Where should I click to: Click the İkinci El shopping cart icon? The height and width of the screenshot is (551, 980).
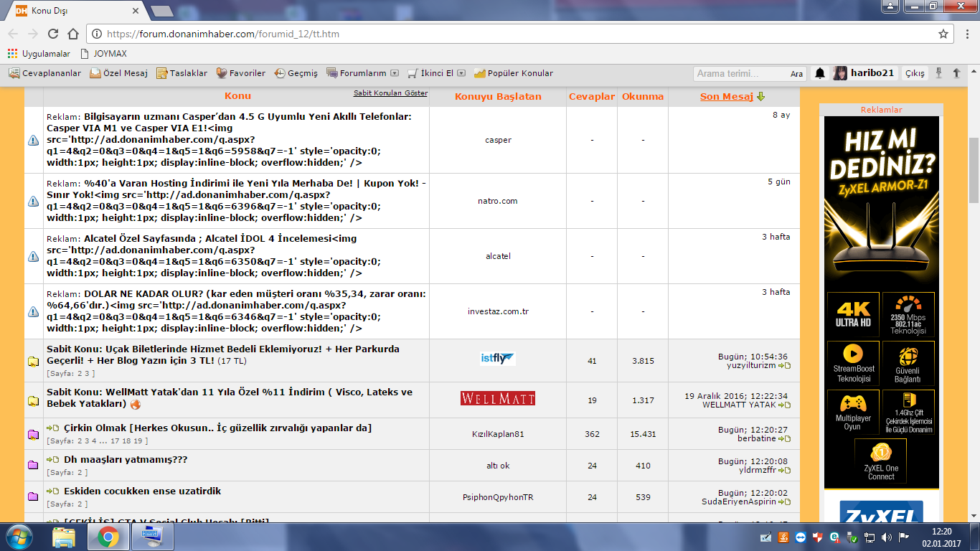(x=413, y=73)
